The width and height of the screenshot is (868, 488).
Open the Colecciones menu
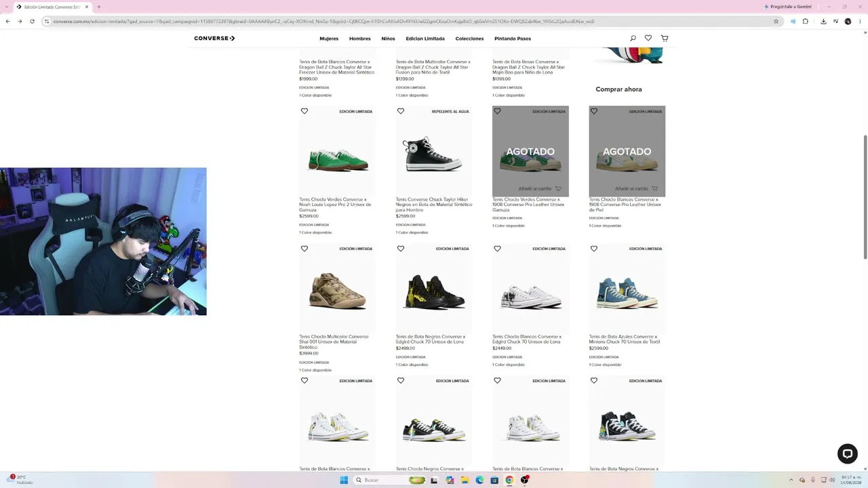click(469, 39)
